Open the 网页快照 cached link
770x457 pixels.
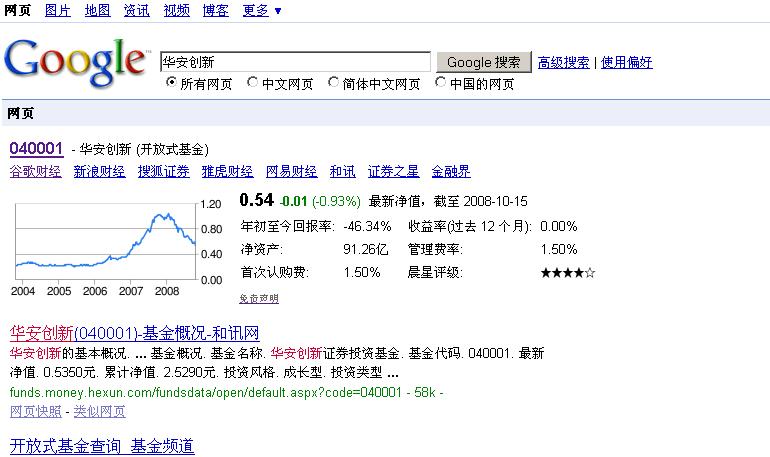[x=35, y=411]
